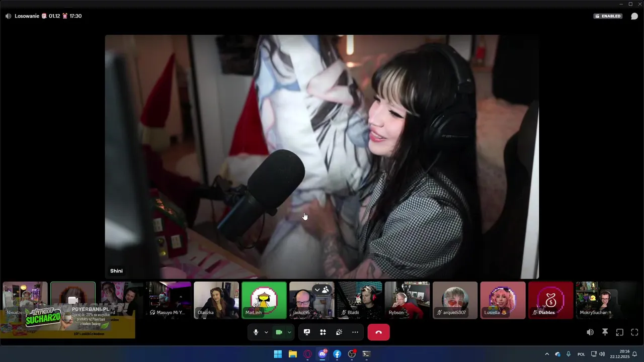Select Masuyo Mi Y... video tile

tap(169, 300)
